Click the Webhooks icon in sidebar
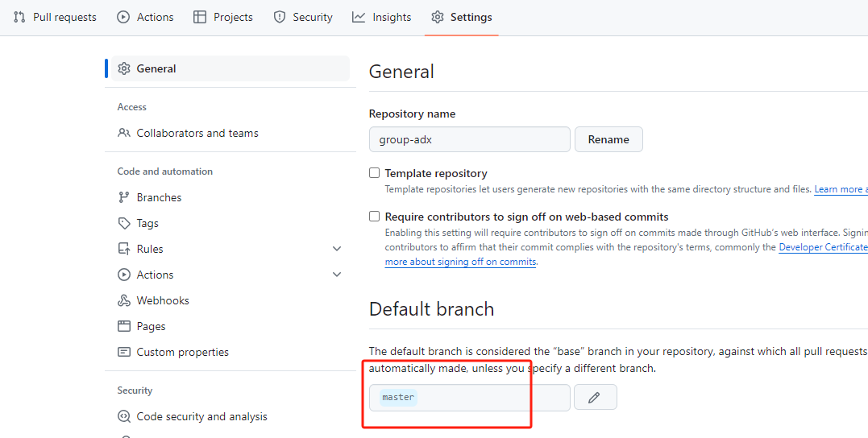 (124, 300)
